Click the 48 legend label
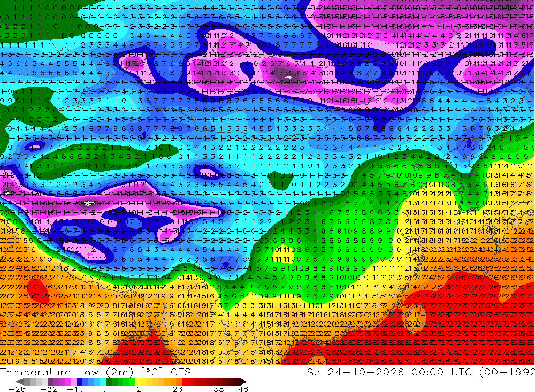535x392 pixels. tap(243, 389)
